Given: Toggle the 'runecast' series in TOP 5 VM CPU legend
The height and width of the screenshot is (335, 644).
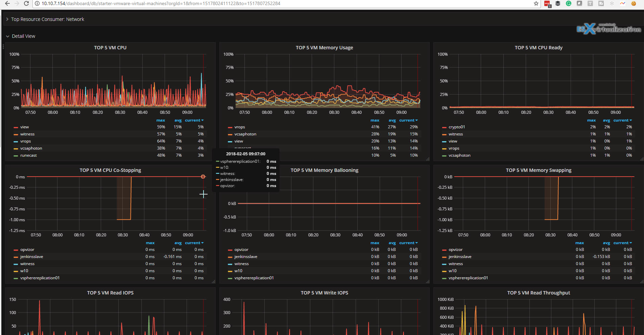Looking at the screenshot, I should tap(28, 155).
